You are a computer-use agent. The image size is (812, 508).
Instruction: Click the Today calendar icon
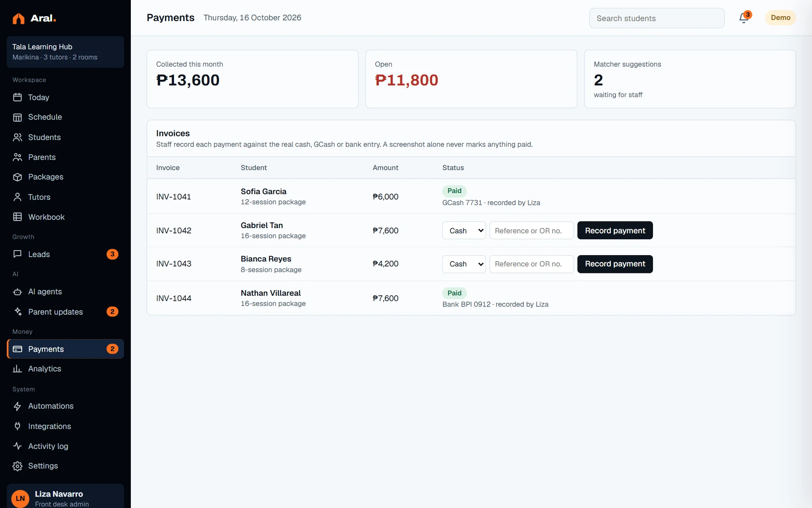pyautogui.click(x=17, y=97)
